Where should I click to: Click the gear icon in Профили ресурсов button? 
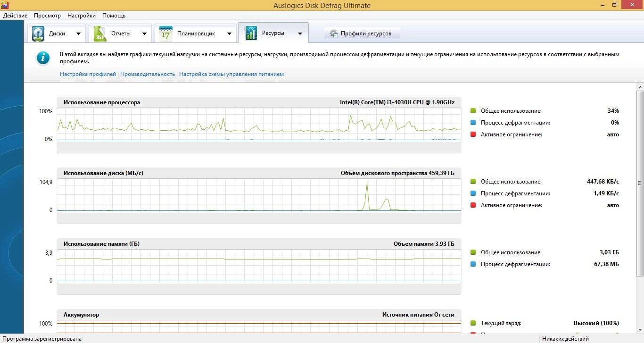pyautogui.click(x=334, y=33)
